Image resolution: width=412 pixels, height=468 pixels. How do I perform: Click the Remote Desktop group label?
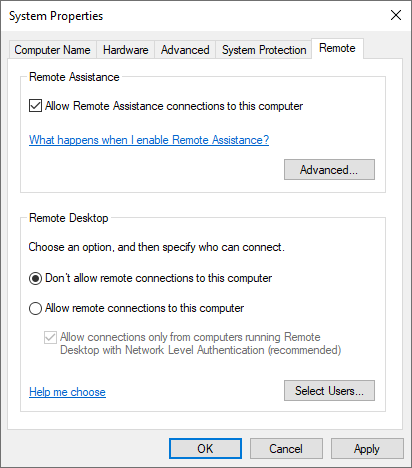69,218
